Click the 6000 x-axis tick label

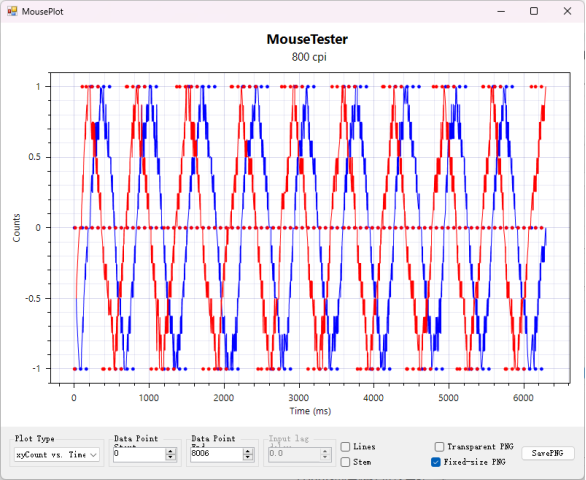(523, 398)
